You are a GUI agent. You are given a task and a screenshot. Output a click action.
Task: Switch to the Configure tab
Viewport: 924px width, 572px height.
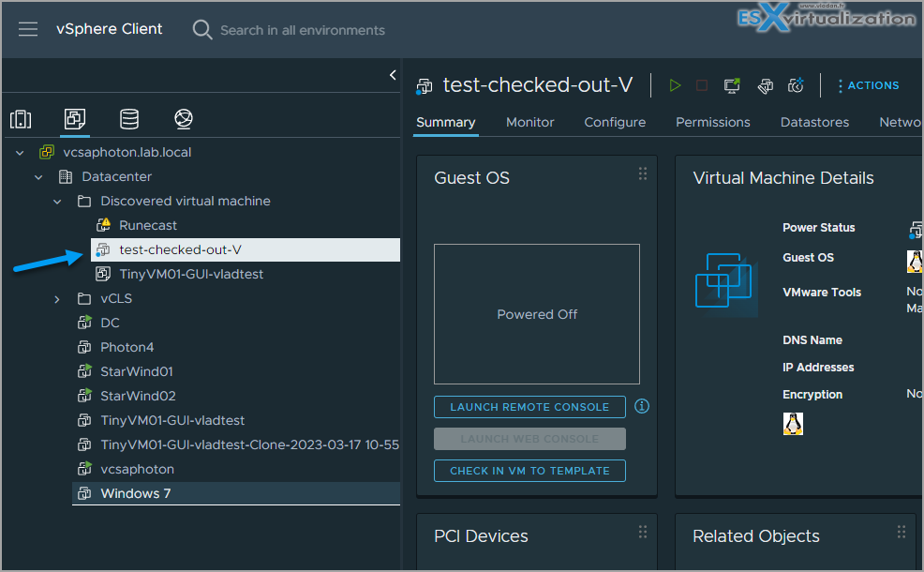click(x=615, y=122)
